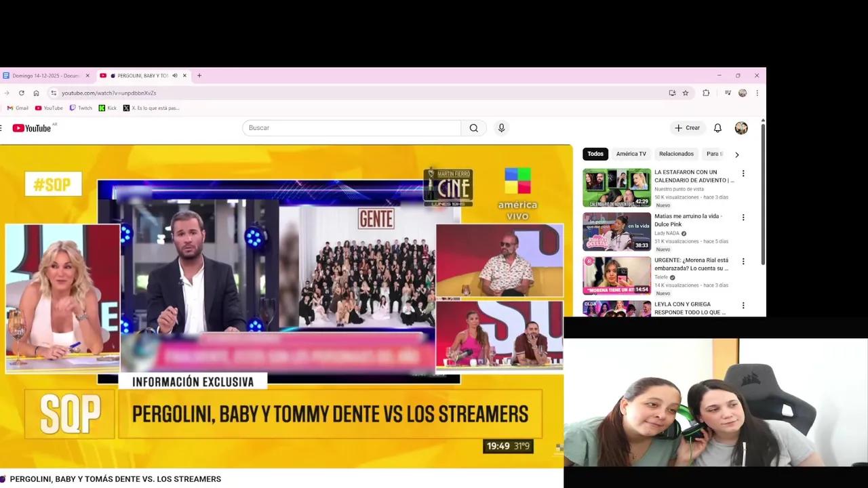Click '51 K visualizaciones · hace 5 días' text
Viewport: 868px width, 488px height.
coord(691,241)
